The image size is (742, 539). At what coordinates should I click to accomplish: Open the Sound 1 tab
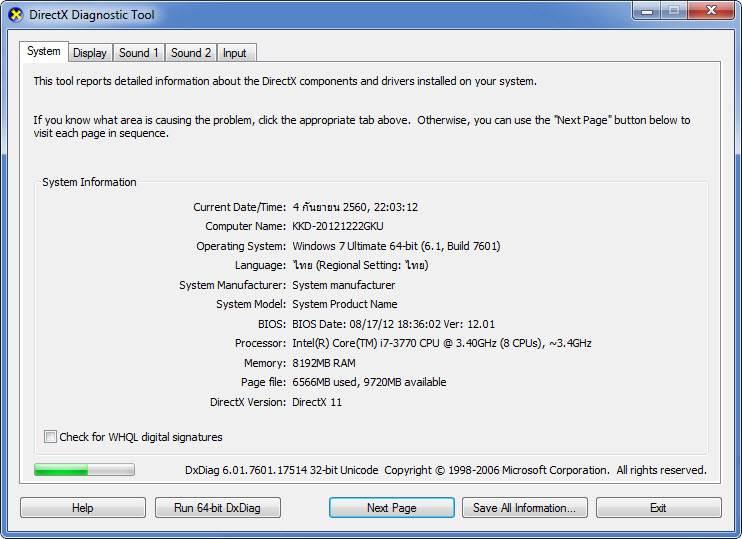coord(138,53)
